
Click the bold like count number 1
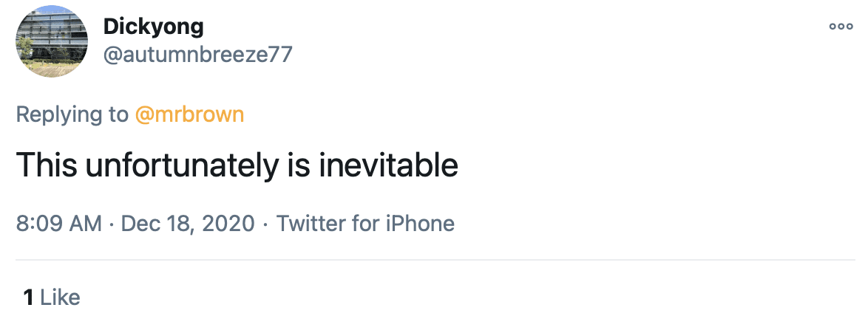coord(28,298)
